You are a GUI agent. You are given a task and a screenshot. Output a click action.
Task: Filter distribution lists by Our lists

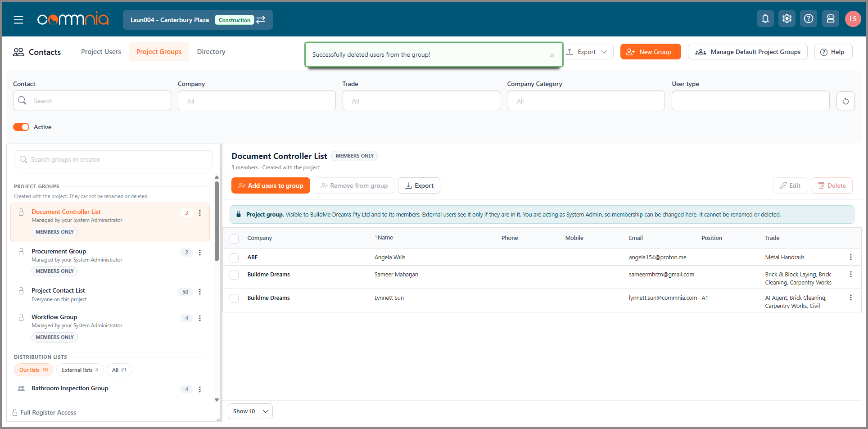click(x=33, y=370)
